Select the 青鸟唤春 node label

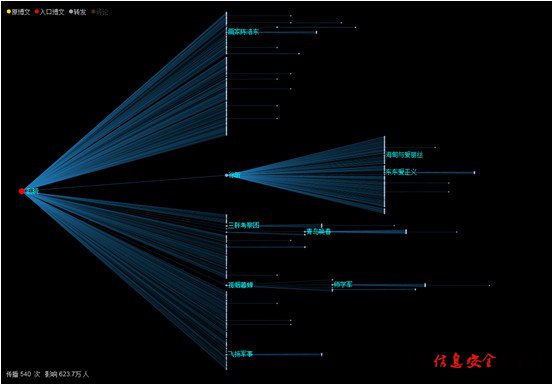[319, 232]
